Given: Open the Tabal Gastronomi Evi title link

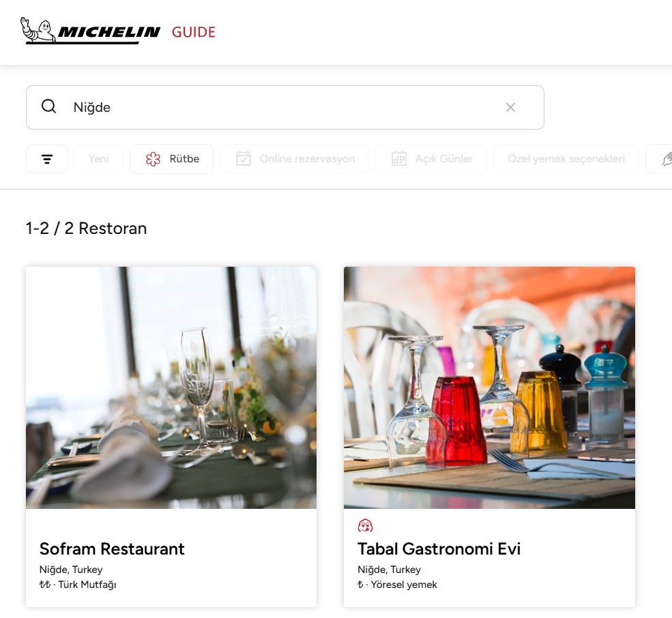Looking at the screenshot, I should point(439,549).
